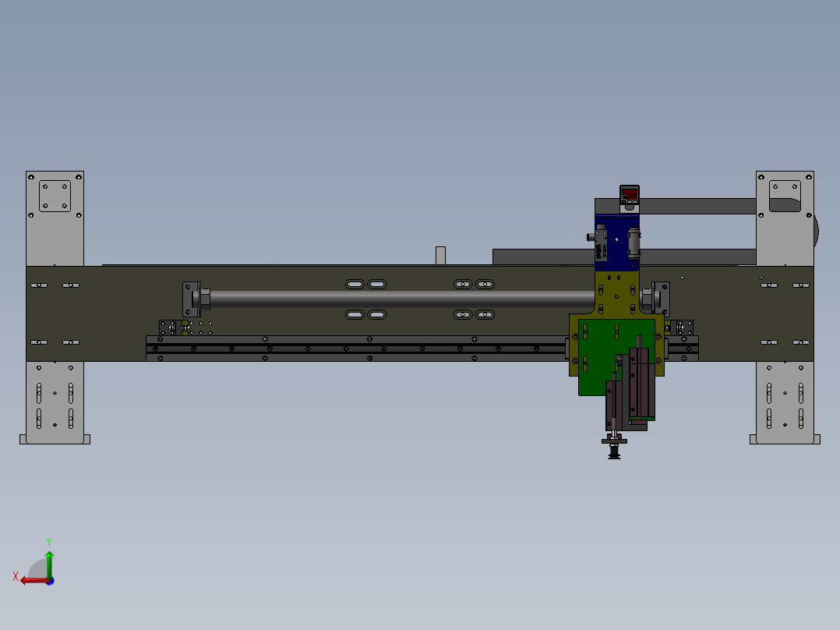Select the right gray upright support plate top
The height and width of the screenshot is (630, 840).
[x=785, y=218]
